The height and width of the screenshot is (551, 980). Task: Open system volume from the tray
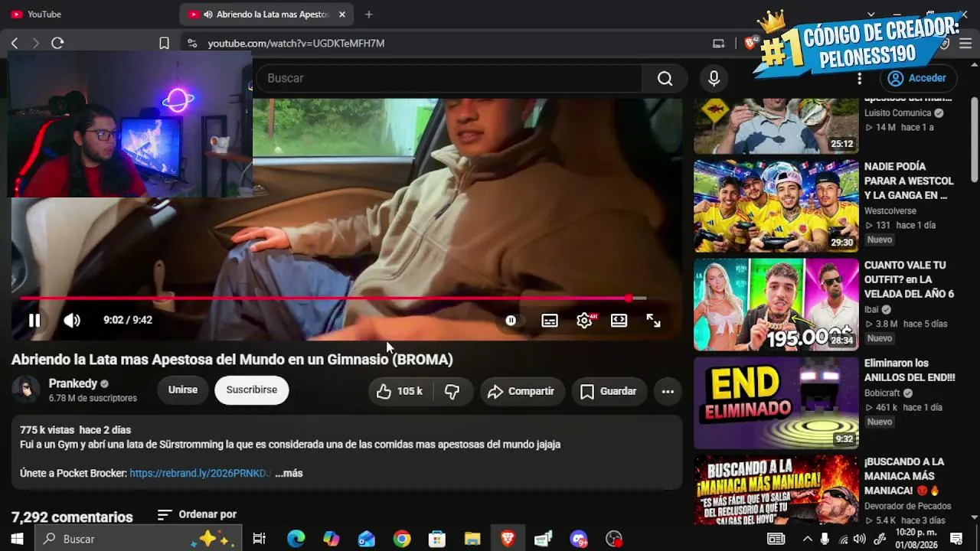coord(860,540)
